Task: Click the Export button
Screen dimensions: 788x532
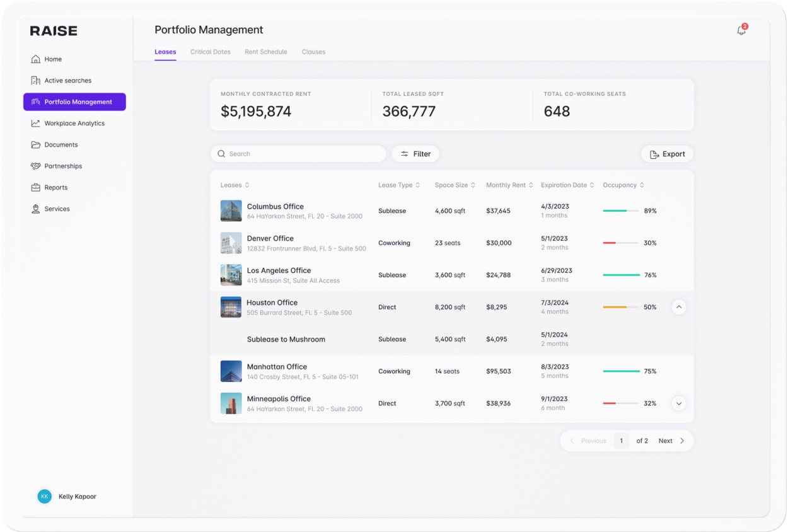Action: pos(668,154)
